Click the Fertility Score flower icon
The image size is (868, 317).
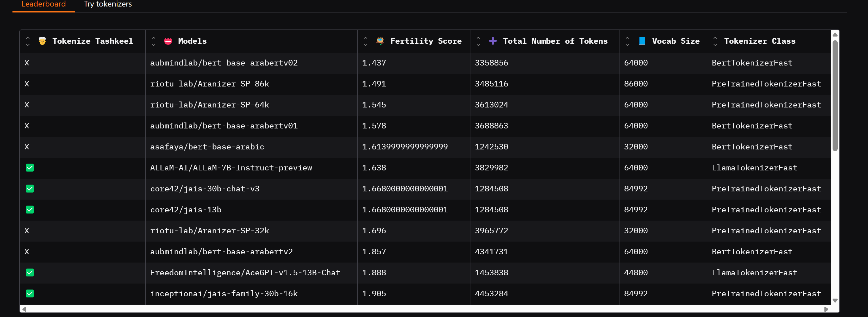click(380, 41)
